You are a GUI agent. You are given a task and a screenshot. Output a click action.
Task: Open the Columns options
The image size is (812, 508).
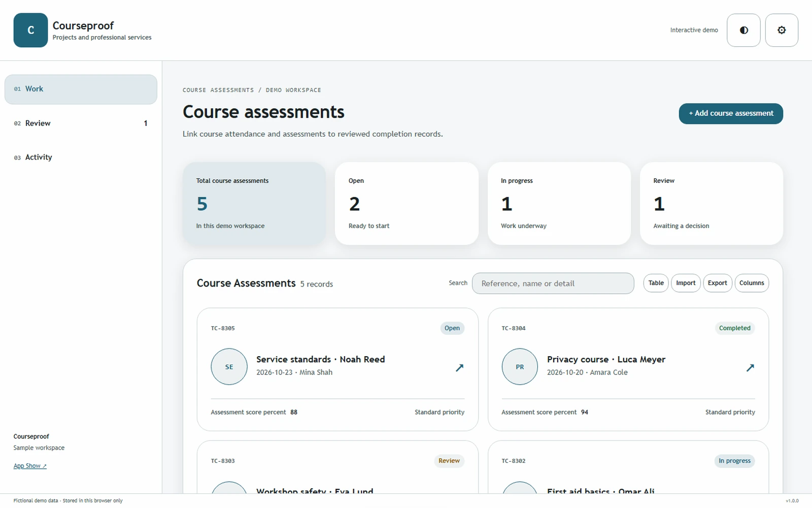752,283
